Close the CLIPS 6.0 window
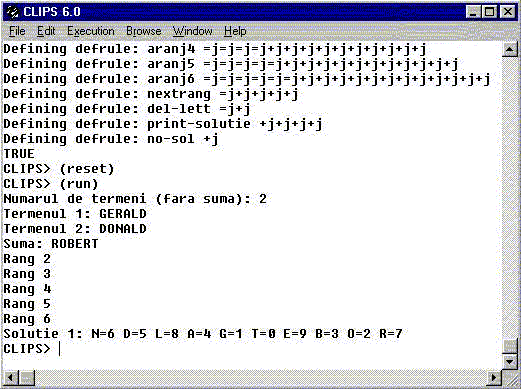The image size is (521, 389). pos(508,12)
